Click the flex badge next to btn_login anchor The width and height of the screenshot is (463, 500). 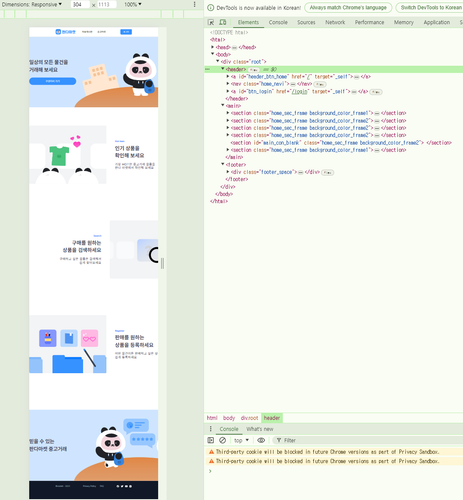click(376, 92)
